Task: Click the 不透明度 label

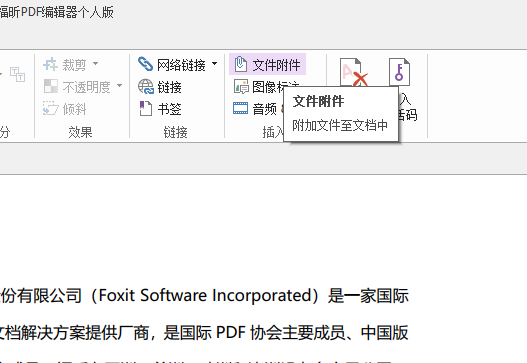Action: coord(86,87)
